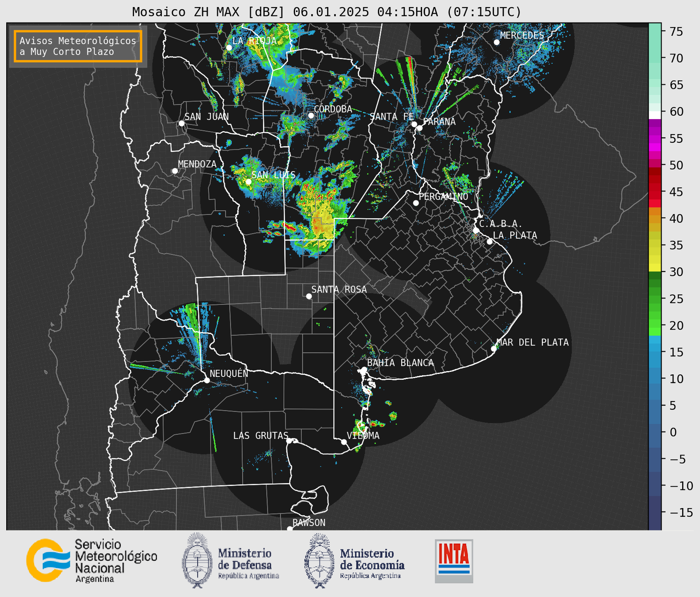The height and width of the screenshot is (597, 700).
Task: Click the Paraná city marker dot
Action: coord(420,128)
